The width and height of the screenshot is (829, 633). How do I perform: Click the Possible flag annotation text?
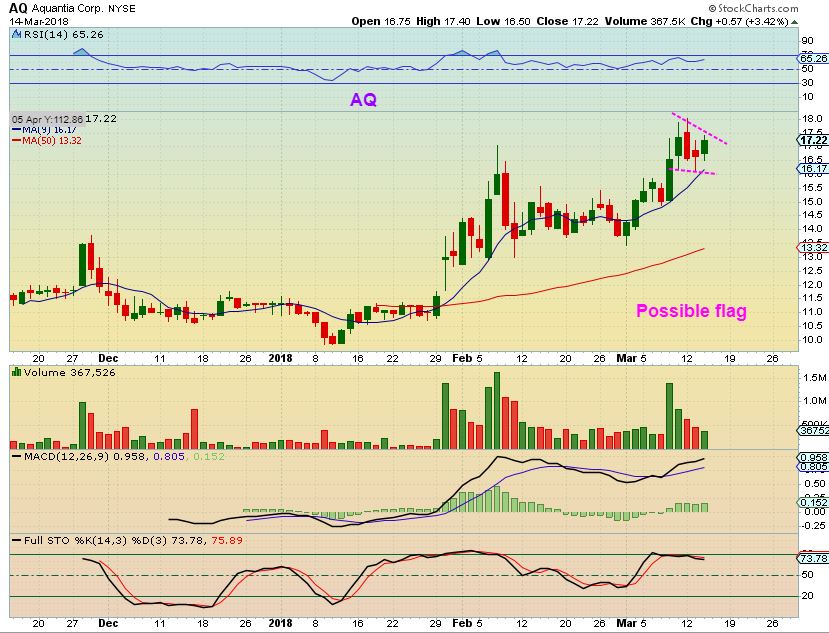(691, 310)
